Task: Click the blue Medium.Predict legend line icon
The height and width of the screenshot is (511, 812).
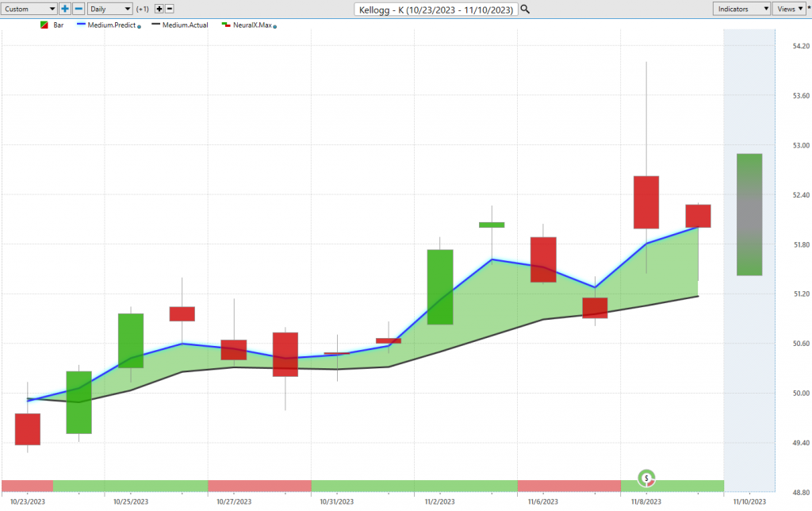Action: click(81, 25)
